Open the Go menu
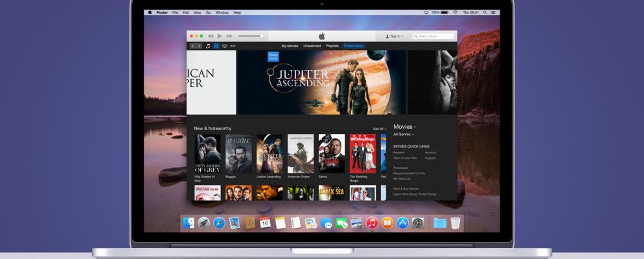Screen dimensions: 644x259 coord(208,13)
